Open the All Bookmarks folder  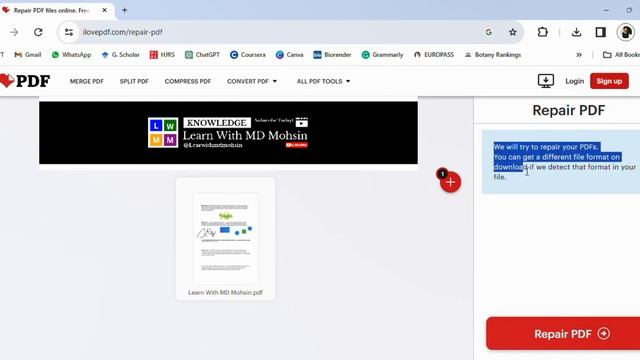point(621,55)
